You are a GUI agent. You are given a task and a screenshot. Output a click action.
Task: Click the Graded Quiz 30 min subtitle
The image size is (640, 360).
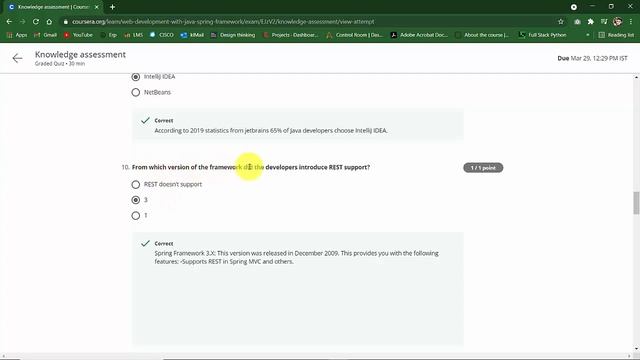click(60, 64)
